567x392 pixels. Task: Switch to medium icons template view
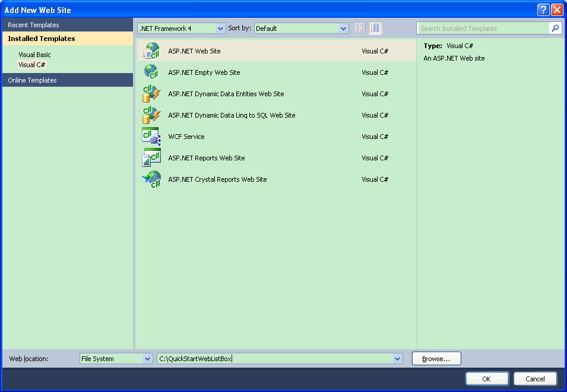click(375, 27)
